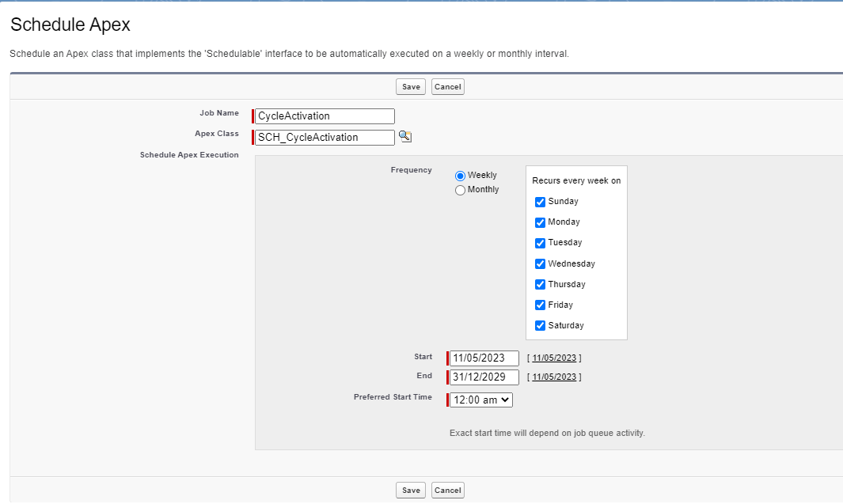
Task: Toggle the Monday checkbox
Action: pyautogui.click(x=541, y=222)
